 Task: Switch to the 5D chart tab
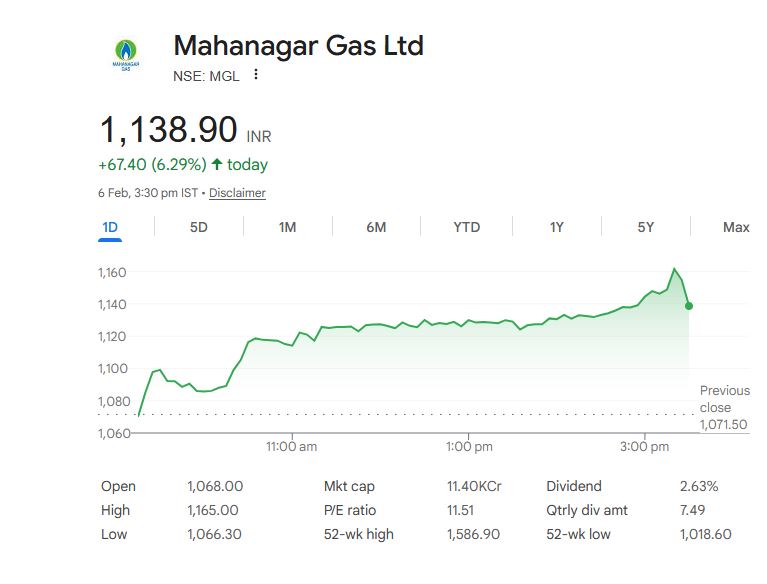point(198,227)
